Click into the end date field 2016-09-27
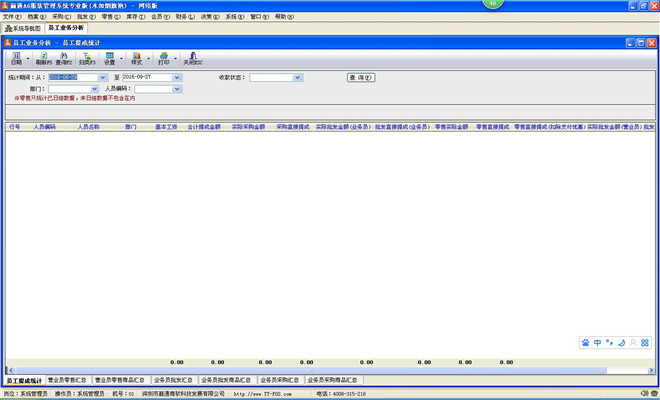The width and height of the screenshot is (660, 400). point(148,77)
